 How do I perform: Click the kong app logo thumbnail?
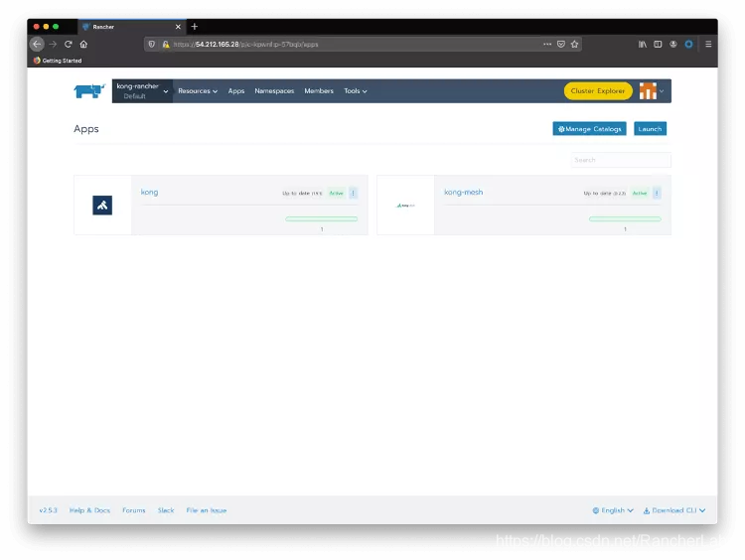coord(102,206)
